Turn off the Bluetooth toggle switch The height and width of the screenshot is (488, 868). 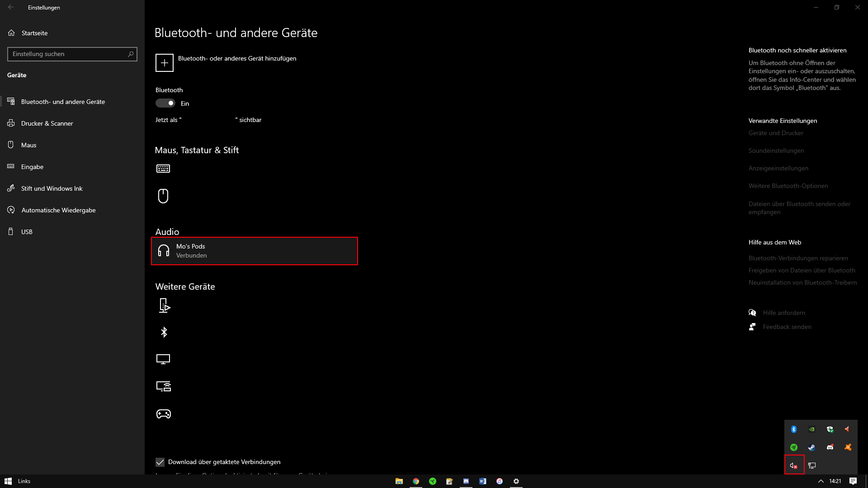pyautogui.click(x=165, y=103)
